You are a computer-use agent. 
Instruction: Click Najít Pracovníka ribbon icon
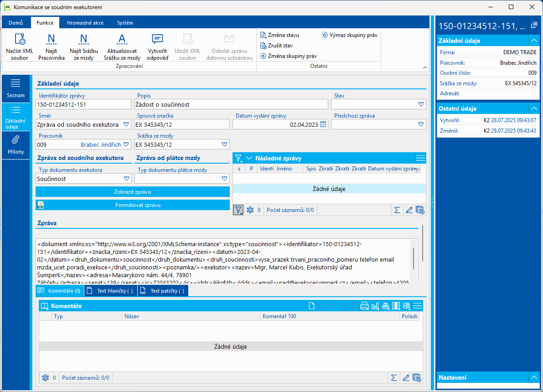pos(51,47)
